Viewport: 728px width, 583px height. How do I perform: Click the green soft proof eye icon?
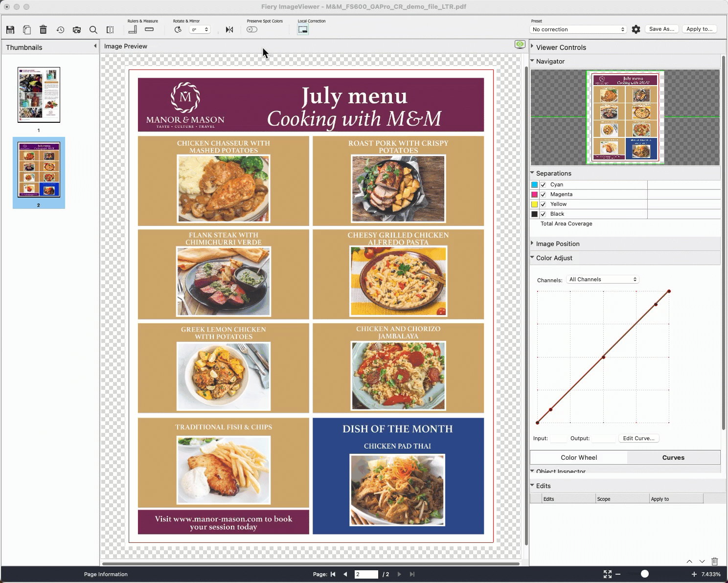[520, 45]
